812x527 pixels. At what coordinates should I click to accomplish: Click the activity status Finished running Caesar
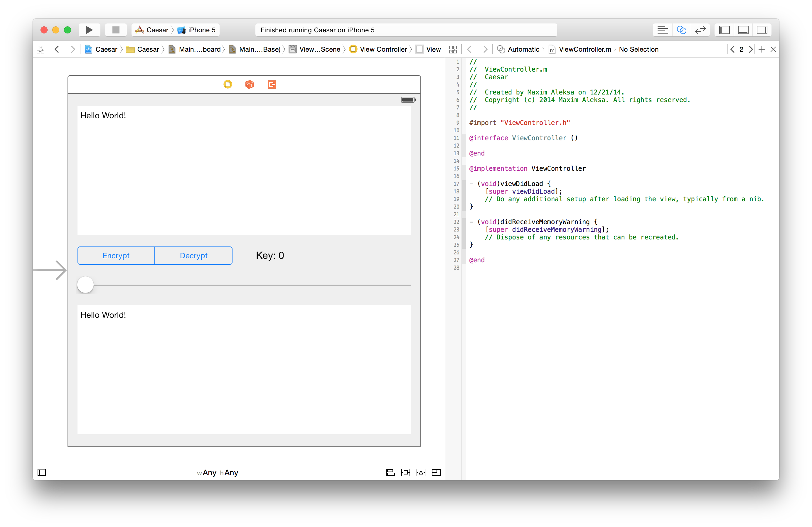click(406, 30)
